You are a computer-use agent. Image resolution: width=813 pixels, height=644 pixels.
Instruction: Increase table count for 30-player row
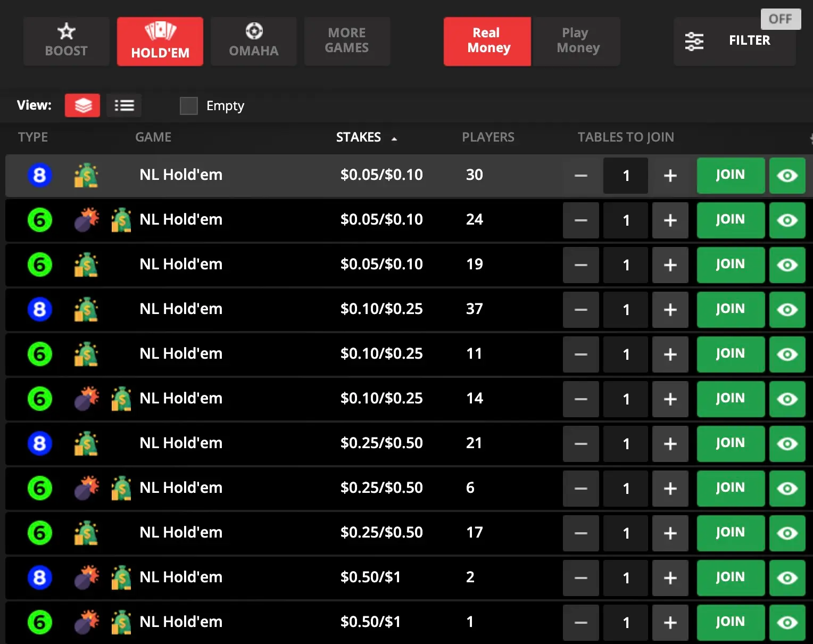click(x=670, y=175)
